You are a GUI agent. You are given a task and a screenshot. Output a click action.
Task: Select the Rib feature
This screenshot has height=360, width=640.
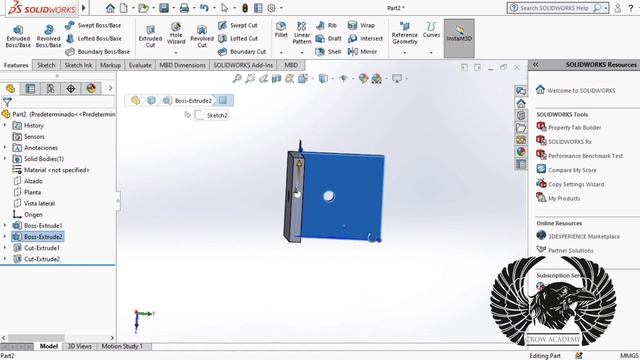[x=327, y=25]
